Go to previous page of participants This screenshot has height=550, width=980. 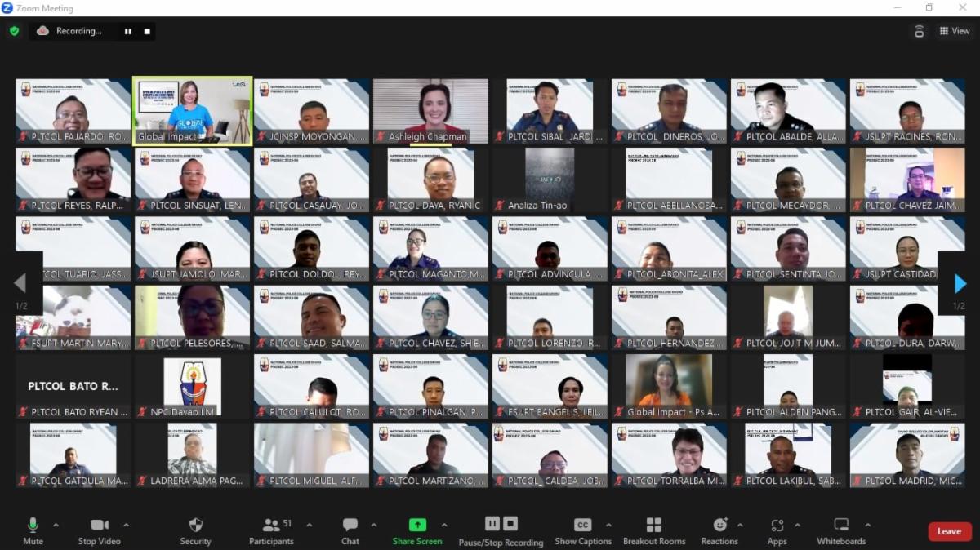(x=20, y=283)
